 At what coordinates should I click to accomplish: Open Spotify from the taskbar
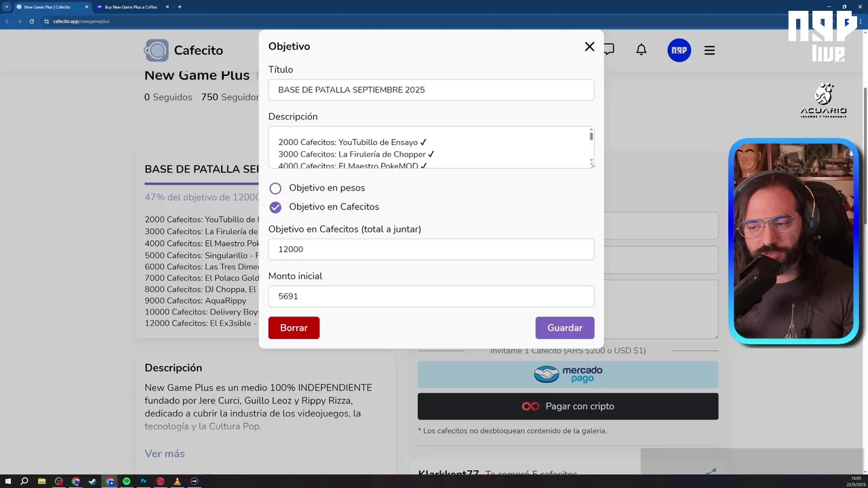pos(127,481)
